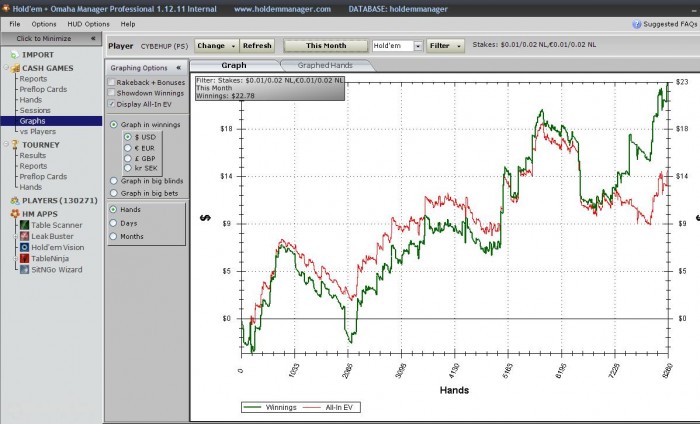The width and height of the screenshot is (700, 424).
Task: Select Hands x-axis radio
Action: click(x=113, y=209)
